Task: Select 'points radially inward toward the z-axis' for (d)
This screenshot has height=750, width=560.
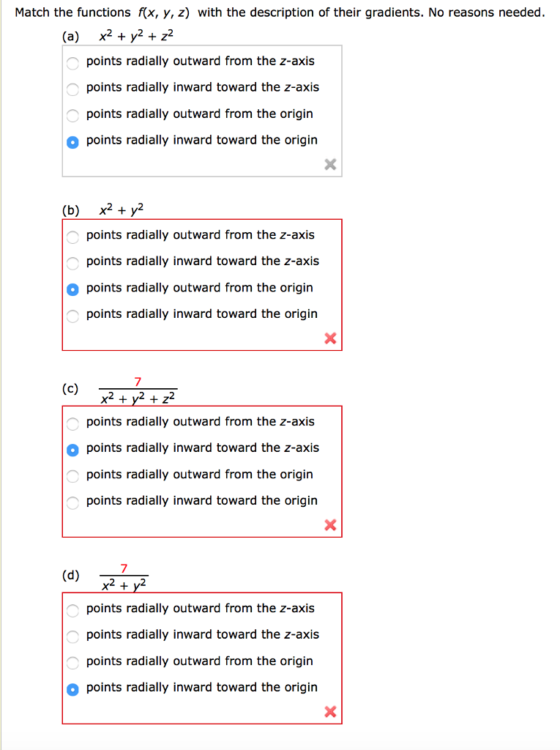Action: click(72, 636)
